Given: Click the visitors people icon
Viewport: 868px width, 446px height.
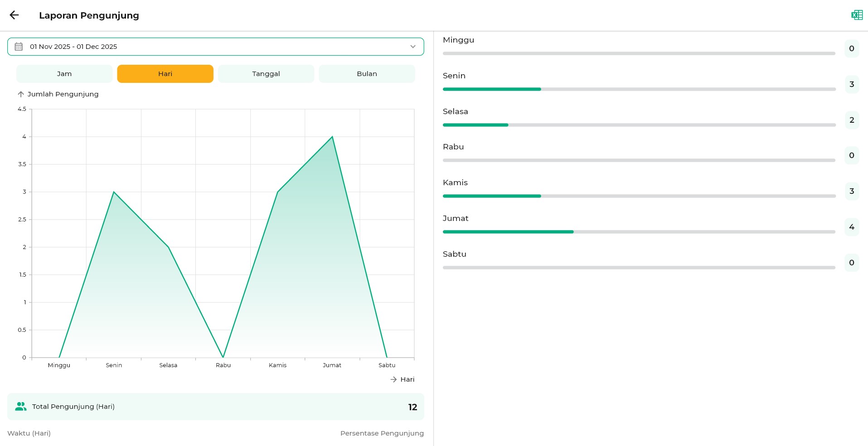Looking at the screenshot, I should point(21,407).
